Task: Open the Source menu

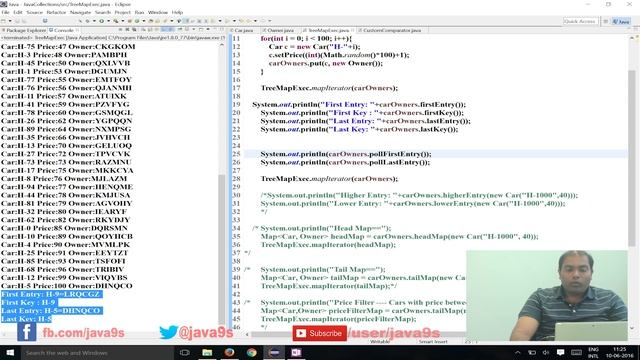Action: 34,12
